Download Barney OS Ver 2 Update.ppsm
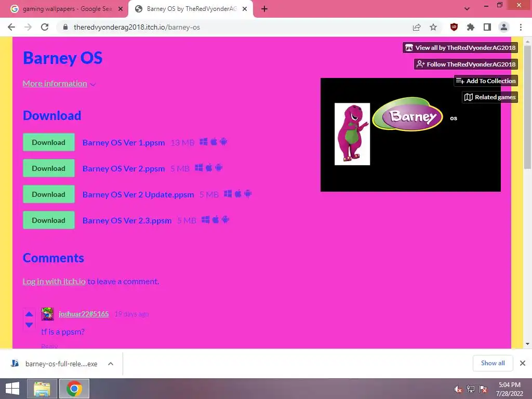This screenshot has width=532, height=399. [x=49, y=194]
